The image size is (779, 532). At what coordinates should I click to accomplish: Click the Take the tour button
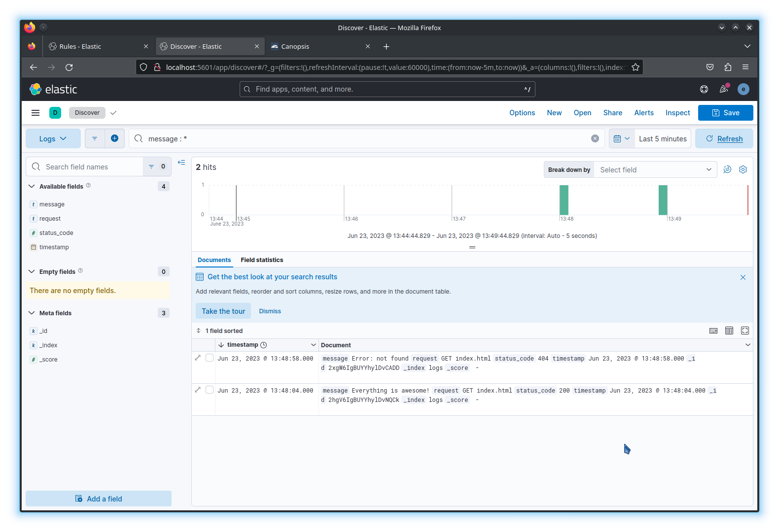click(x=223, y=311)
